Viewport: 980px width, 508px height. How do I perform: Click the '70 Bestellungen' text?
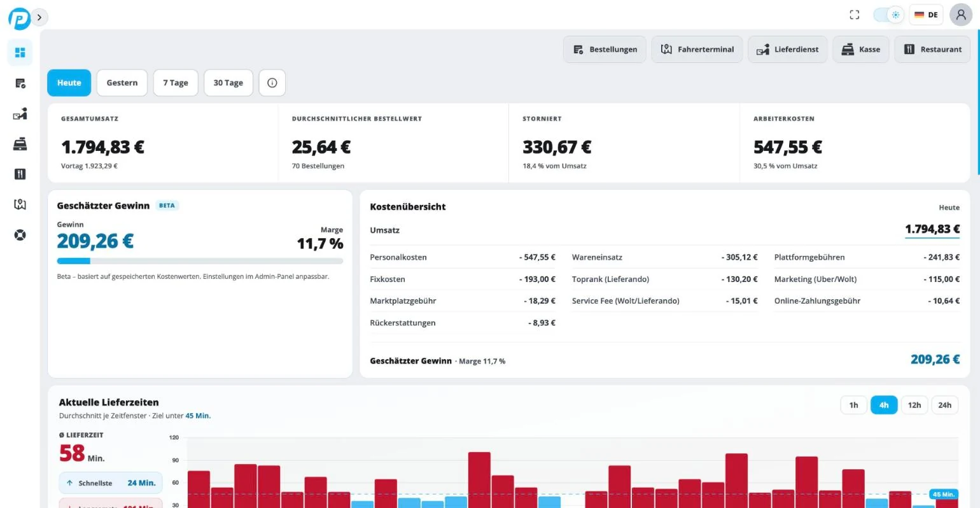318,166
